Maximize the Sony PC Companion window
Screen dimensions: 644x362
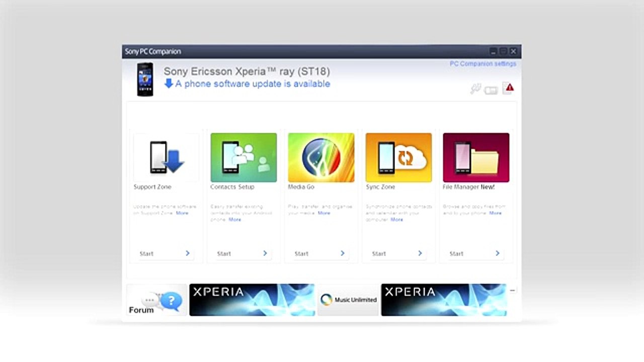[504, 51]
